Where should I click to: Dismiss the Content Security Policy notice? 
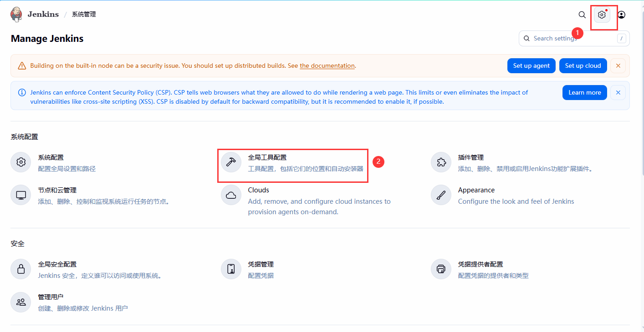pos(618,92)
